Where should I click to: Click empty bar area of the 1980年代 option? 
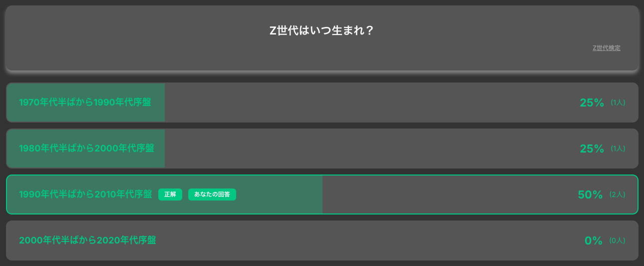(369, 148)
